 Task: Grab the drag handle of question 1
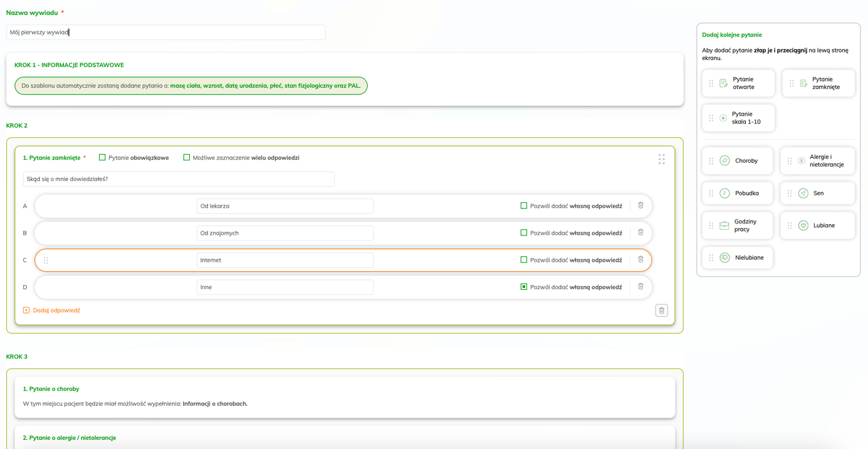tap(661, 159)
